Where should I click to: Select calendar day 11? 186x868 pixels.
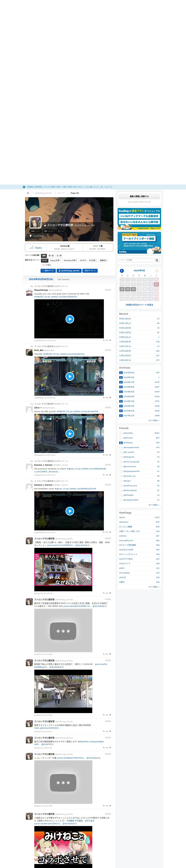tap(156, 284)
